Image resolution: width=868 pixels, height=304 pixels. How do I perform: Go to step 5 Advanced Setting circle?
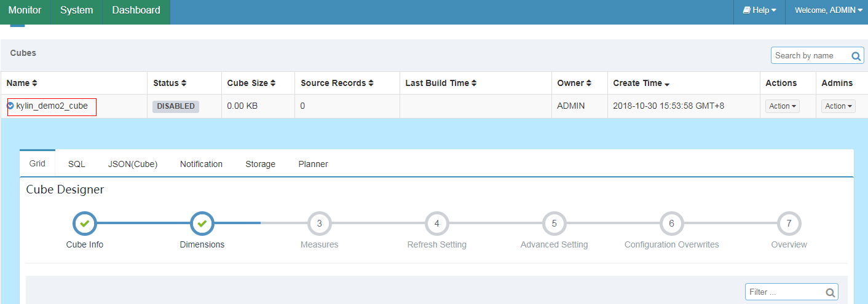point(554,224)
